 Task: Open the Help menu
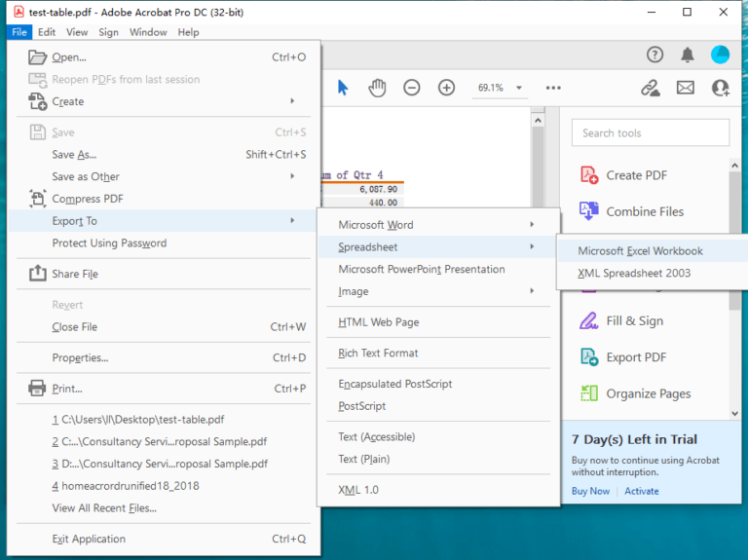tap(188, 32)
